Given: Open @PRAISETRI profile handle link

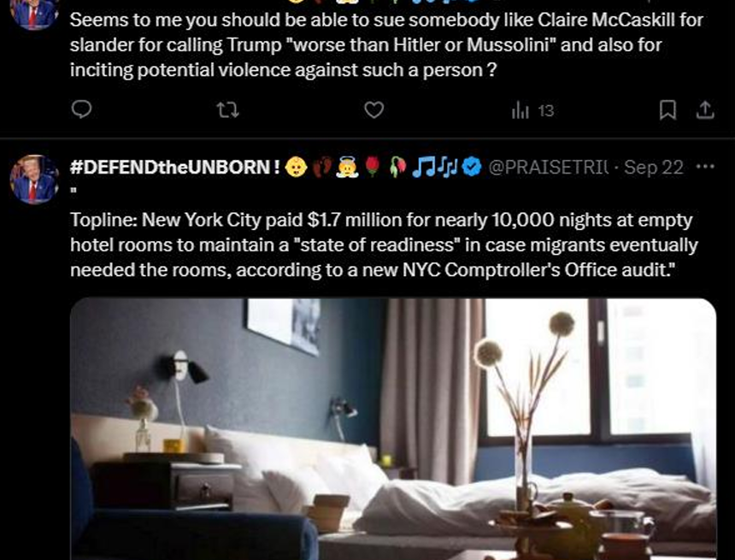Looking at the screenshot, I should (x=549, y=167).
